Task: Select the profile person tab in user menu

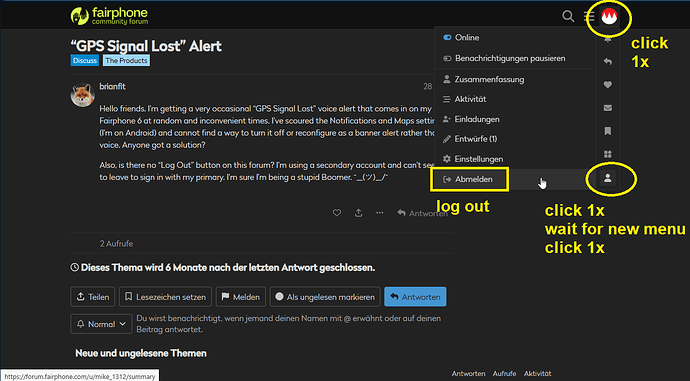Action: click(x=608, y=178)
